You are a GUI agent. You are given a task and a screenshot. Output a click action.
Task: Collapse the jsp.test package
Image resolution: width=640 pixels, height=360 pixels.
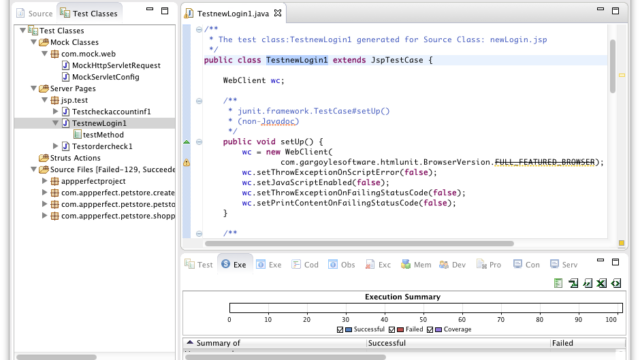click(x=45, y=100)
